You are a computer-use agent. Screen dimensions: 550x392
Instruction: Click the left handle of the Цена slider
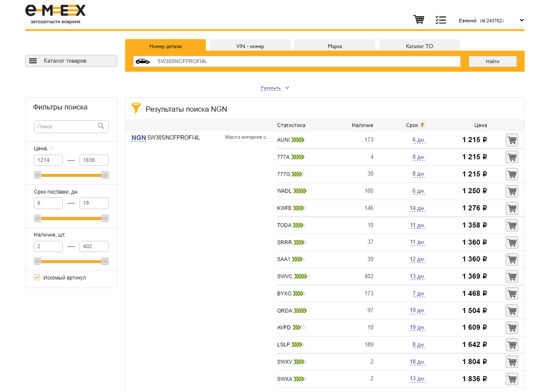coord(38,175)
